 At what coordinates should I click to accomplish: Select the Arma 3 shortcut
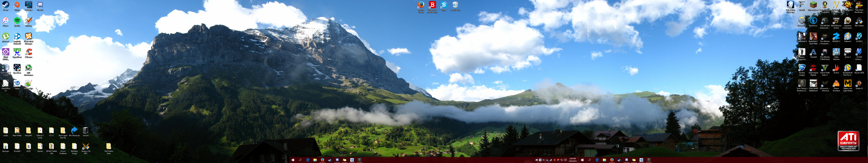(848, 53)
